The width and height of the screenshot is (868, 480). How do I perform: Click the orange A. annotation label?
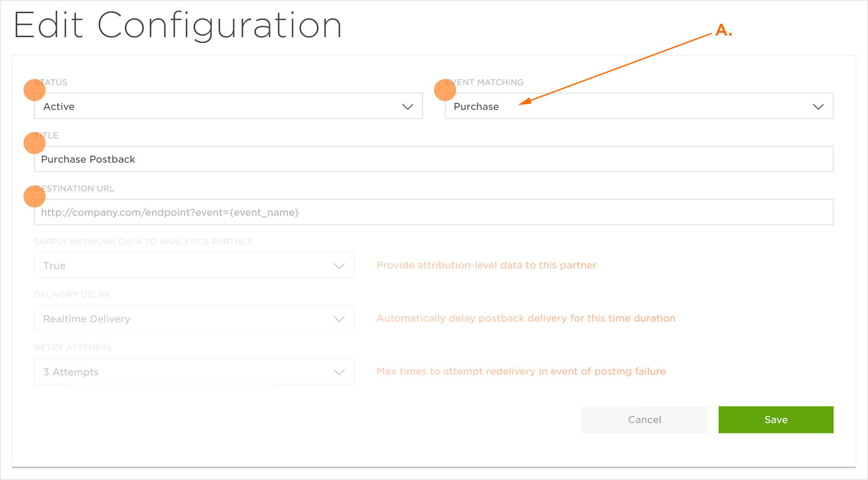click(x=724, y=30)
